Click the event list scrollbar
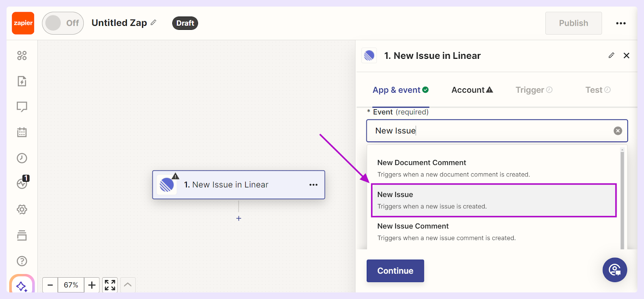The width and height of the screenshot is (644, 299). coord(622,199)
